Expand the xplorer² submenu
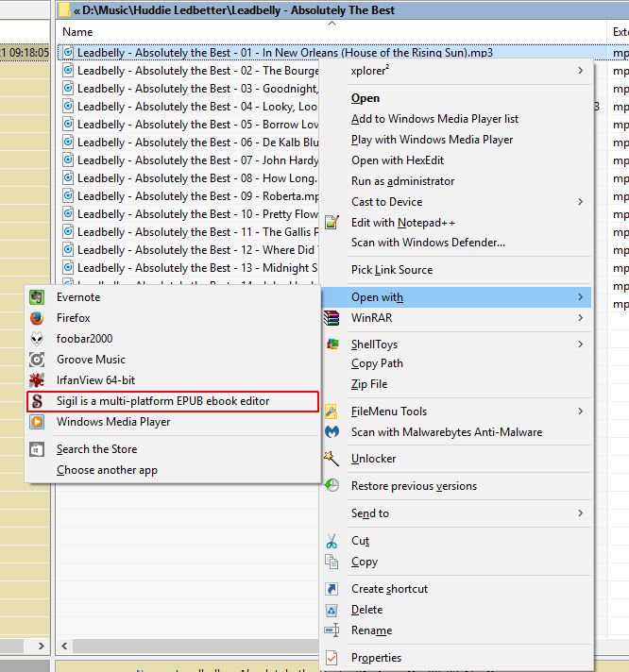This screenshot has width=629, height=672. (581, 70)
